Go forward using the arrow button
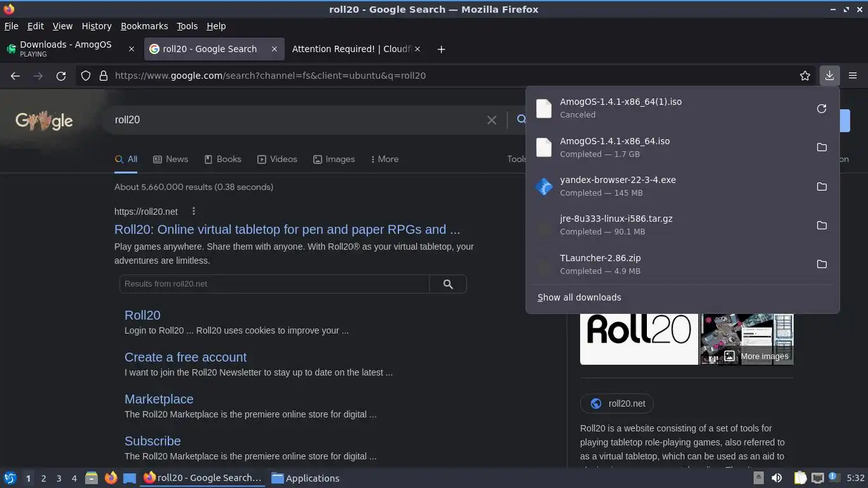868x488 pixels. (x=38, y=76)
